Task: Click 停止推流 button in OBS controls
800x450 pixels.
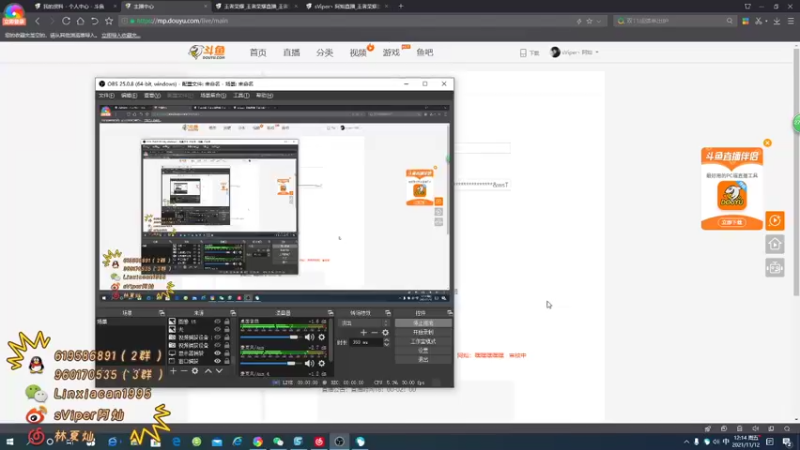Action: point(423,323)
